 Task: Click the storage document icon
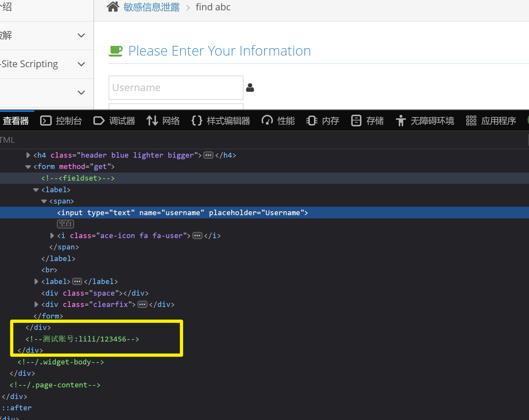[x=356, y=121]
